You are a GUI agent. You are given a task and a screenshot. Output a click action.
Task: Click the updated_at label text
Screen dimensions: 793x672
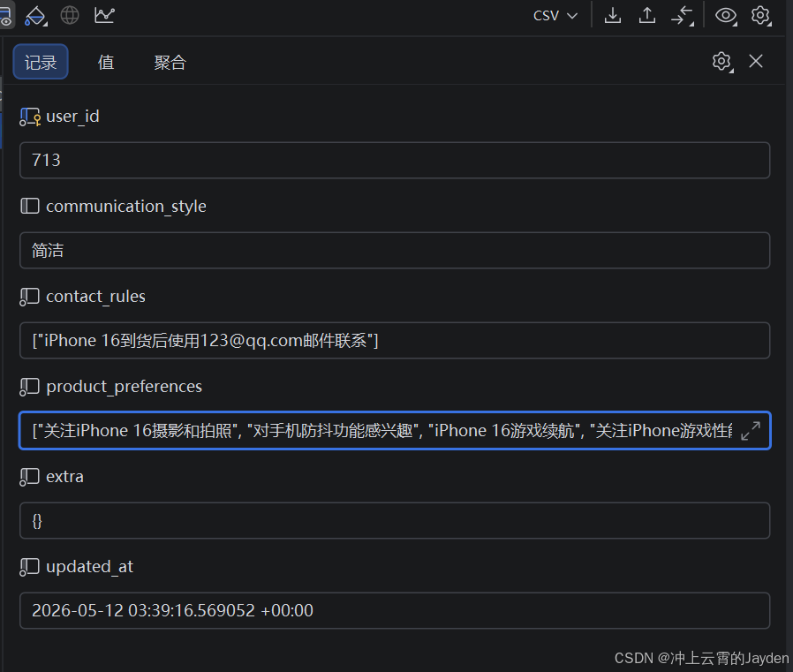[x=89, y=567]
